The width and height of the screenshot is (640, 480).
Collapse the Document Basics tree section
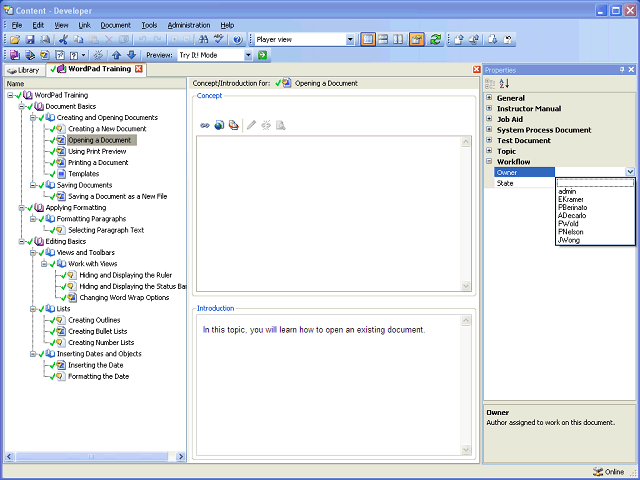click(22, 106)
